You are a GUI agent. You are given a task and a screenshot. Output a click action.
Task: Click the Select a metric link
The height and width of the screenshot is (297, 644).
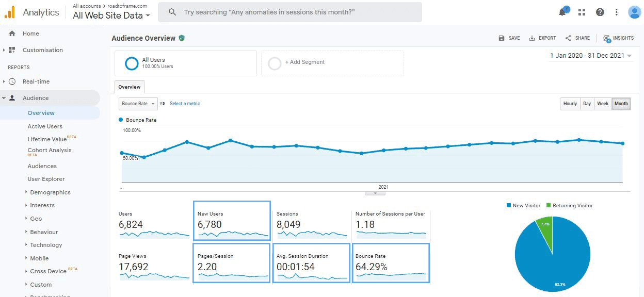point(185,104)
